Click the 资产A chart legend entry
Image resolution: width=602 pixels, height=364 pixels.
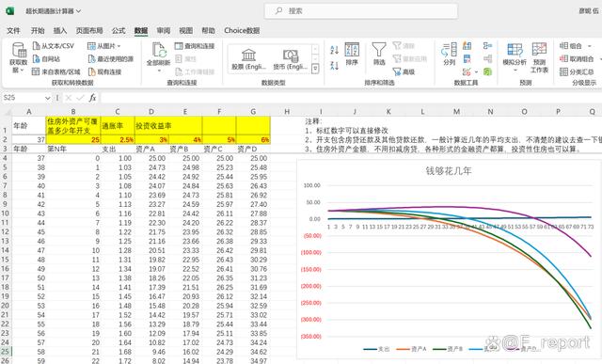(x=411, y=349)
